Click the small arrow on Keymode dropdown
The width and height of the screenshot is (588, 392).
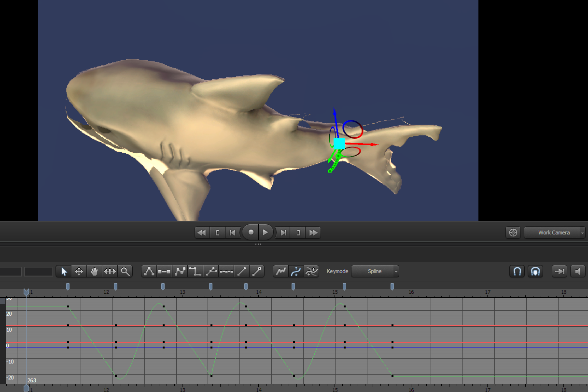click(x=396, y=272)
